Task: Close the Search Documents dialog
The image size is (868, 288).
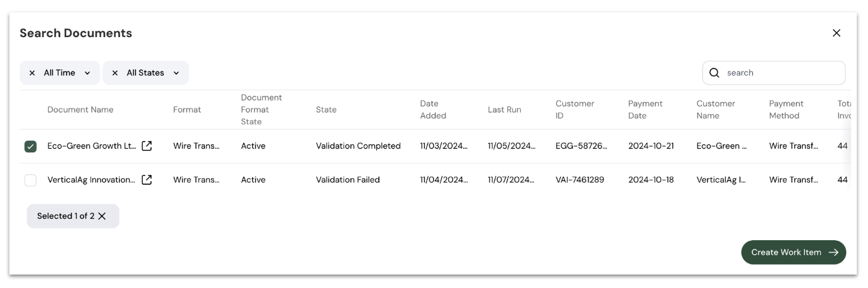Action: point(836,33)
